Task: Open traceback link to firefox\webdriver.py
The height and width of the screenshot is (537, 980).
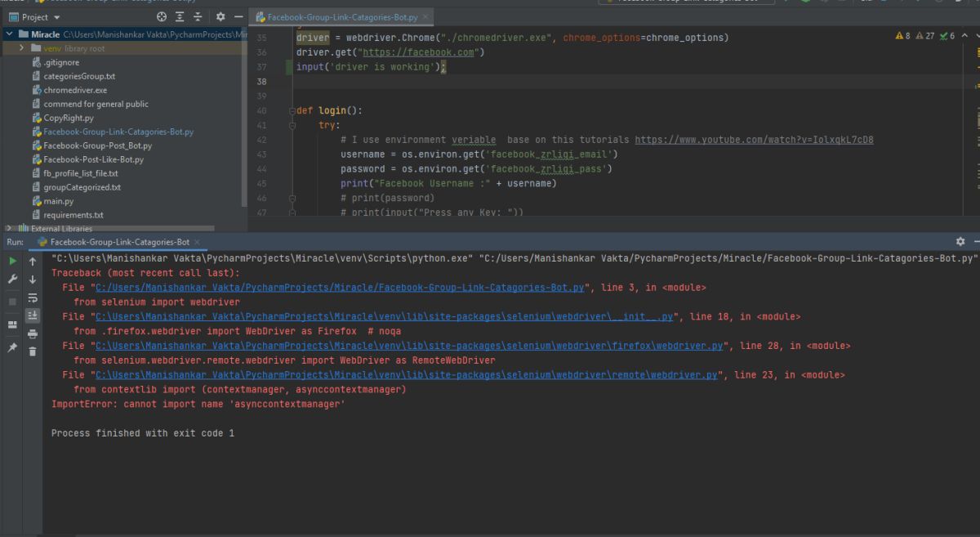Action: tap(409, 347)
